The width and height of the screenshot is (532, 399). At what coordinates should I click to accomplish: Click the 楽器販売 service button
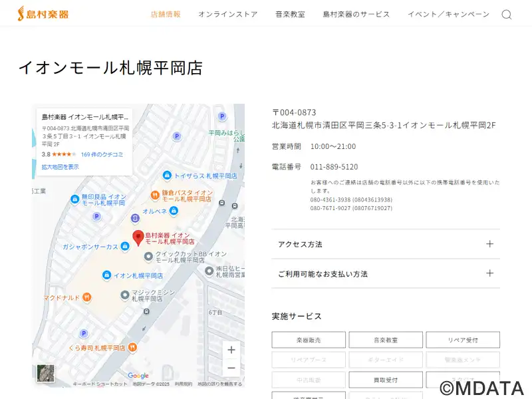coord(309,340)
